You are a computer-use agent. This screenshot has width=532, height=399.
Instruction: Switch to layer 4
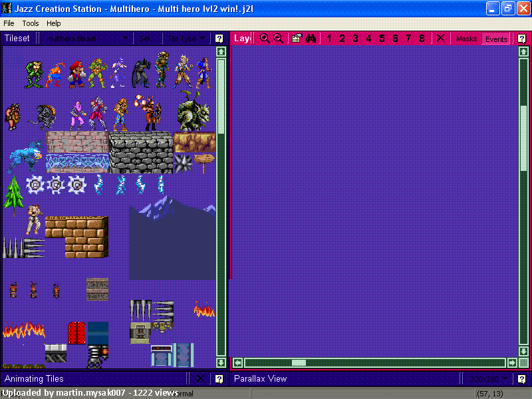(368, 39)
